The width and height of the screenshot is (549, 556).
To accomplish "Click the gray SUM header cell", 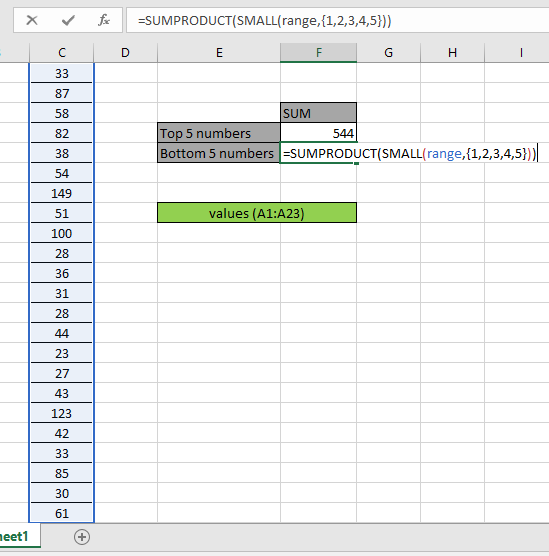I will pos(318,113).
